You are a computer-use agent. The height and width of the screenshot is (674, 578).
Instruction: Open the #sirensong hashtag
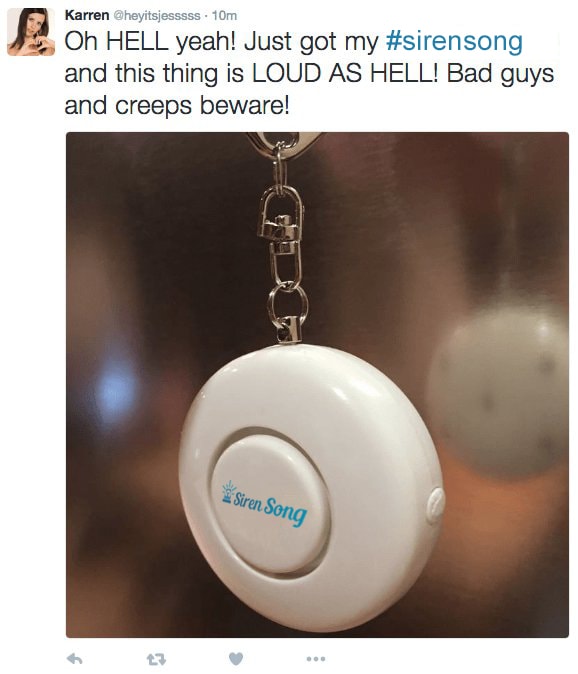click(454, 42)
